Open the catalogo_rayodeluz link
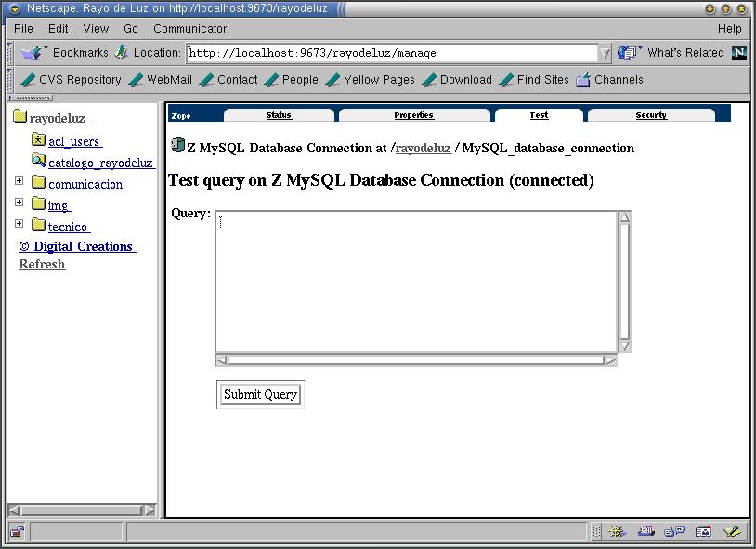The height and width of the screenshot is (549, 756). coord(102,163)
